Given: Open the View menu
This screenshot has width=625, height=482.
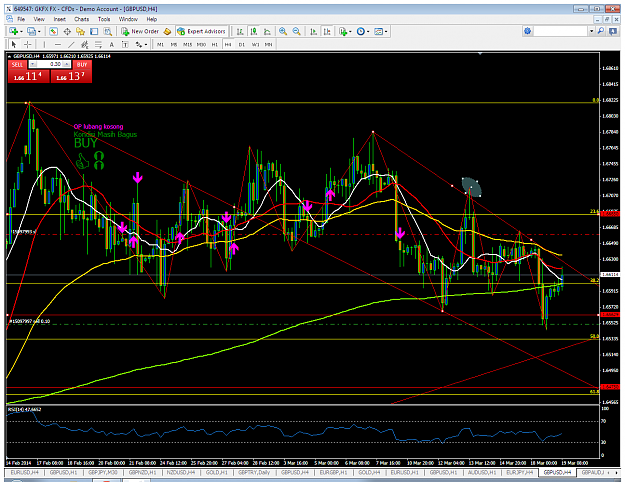Looking at the screenshot, I should pyautogui.click(x=39, y=19).
